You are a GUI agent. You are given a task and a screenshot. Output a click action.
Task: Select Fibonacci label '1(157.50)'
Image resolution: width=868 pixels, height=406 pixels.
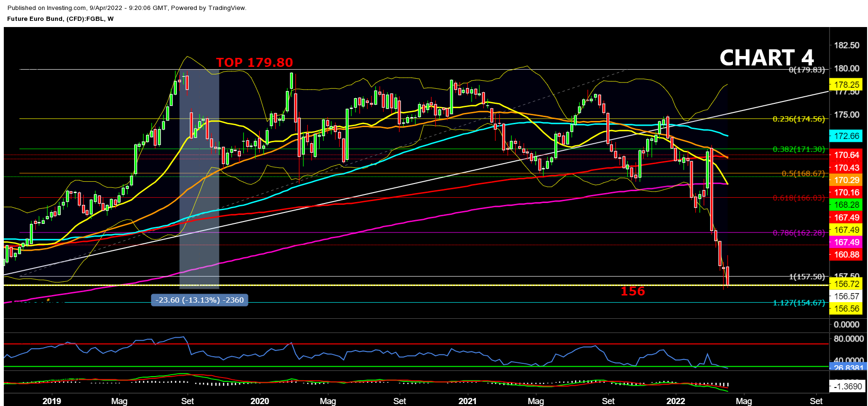tap(807, 277)
